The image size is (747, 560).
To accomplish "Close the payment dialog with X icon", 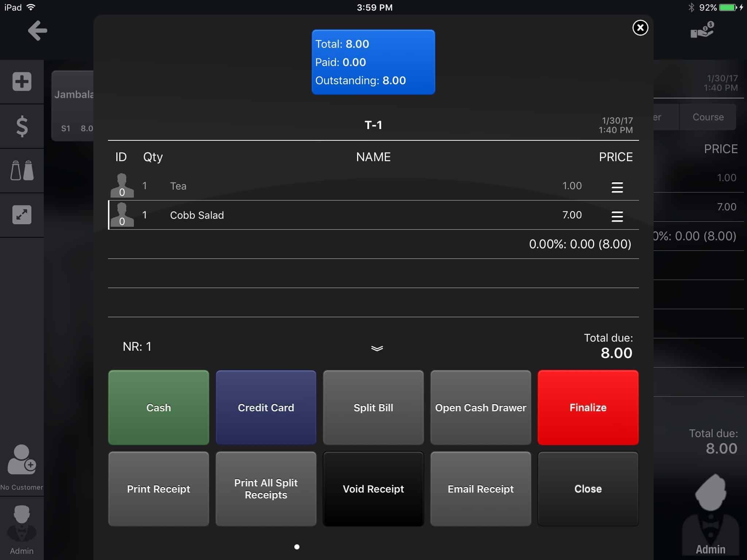I will [640, 28].
